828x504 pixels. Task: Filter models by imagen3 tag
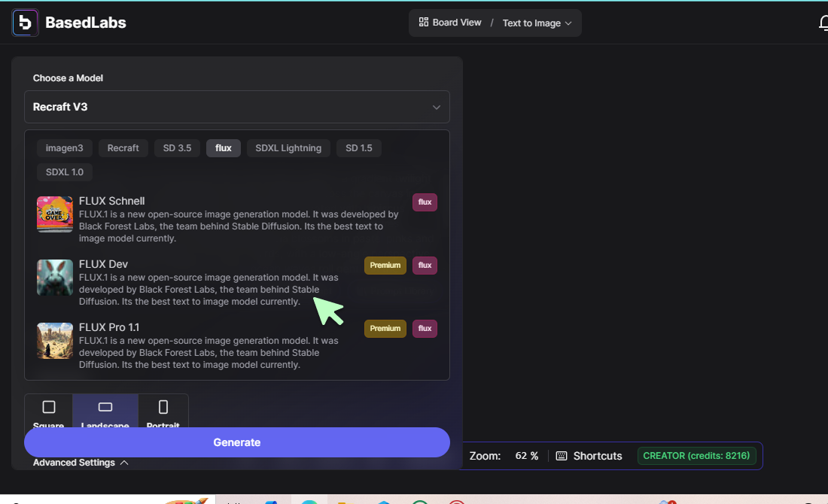(65, 148)
